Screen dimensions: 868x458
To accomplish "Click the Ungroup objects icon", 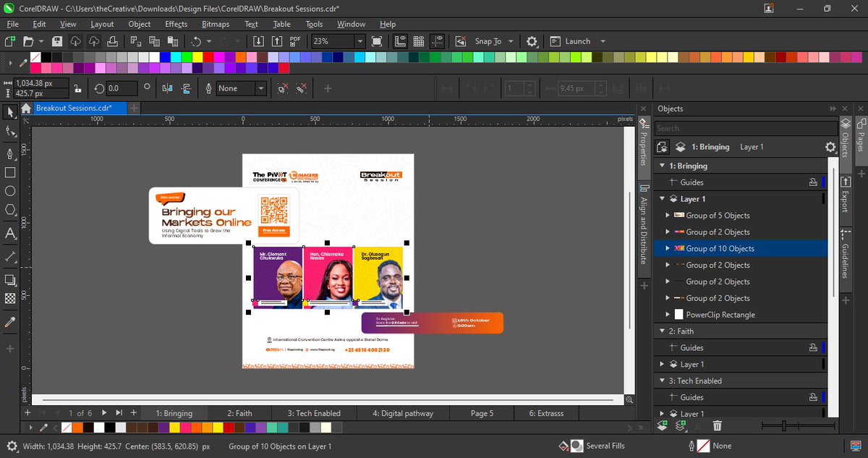I will (283, 88).
